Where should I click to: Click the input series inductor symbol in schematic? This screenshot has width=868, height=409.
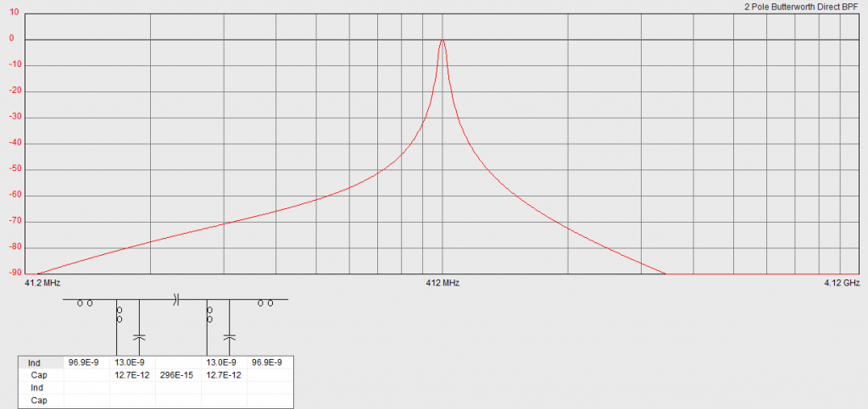85,303
